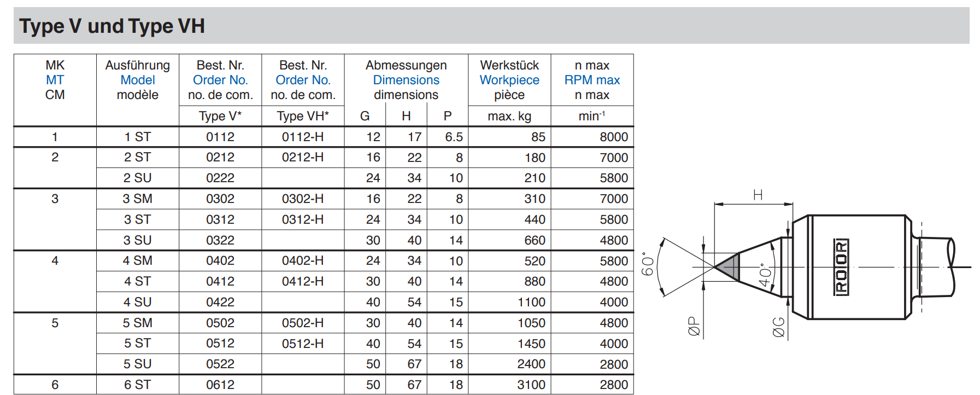
Task: Click the 8000 RPM value cell
Action: coord(613,137)
